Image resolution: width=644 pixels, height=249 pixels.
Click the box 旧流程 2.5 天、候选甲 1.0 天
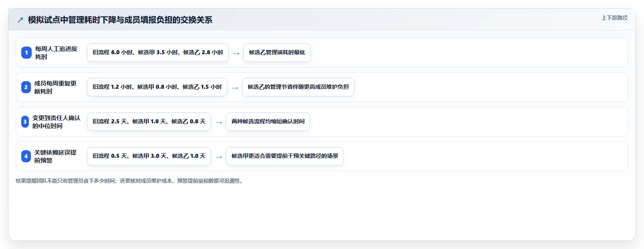tap(149, 122)
